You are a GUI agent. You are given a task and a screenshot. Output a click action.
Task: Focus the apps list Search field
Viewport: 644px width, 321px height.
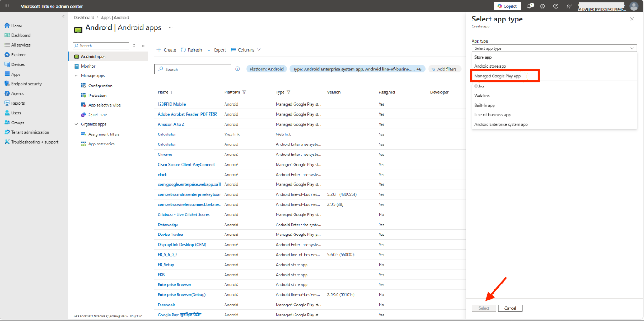(x=193, y=69)
